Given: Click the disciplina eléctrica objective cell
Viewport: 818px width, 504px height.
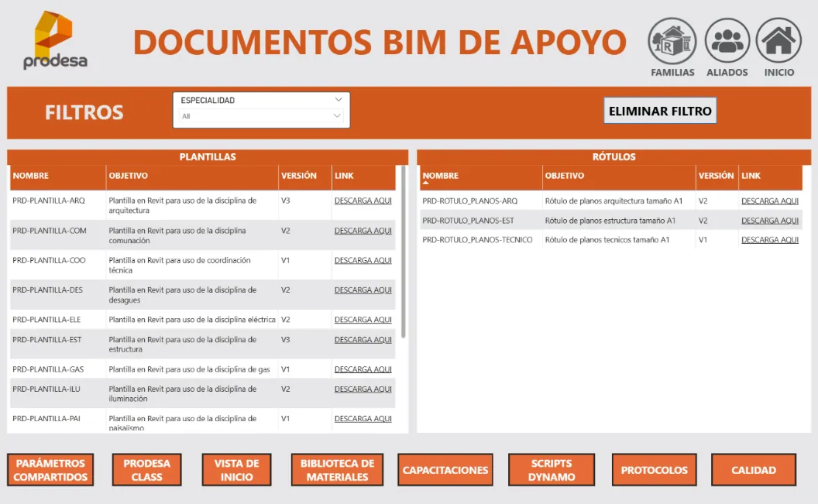Looking at the screenshot, I should (192, 320).
